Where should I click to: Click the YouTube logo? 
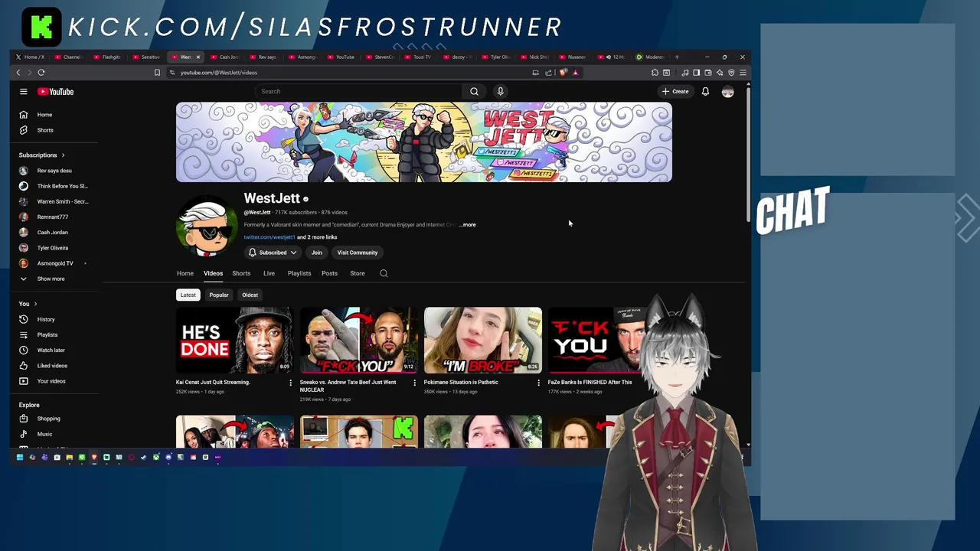(56, 92)
